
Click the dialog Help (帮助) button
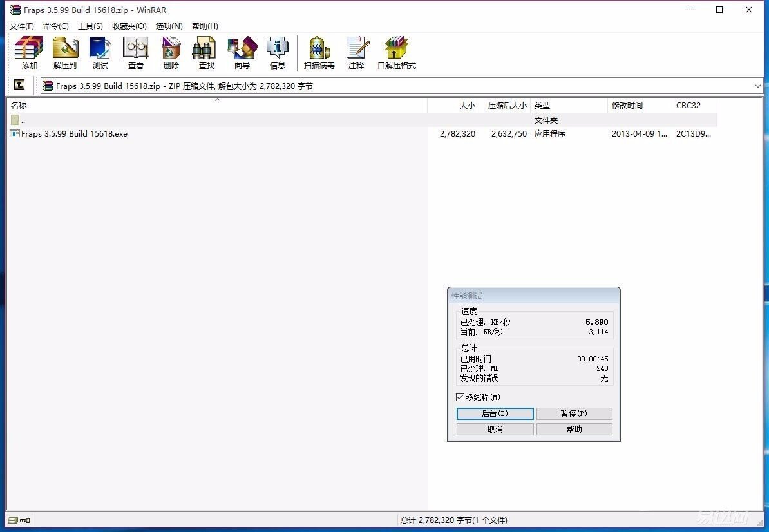click(x=574, y=429)
